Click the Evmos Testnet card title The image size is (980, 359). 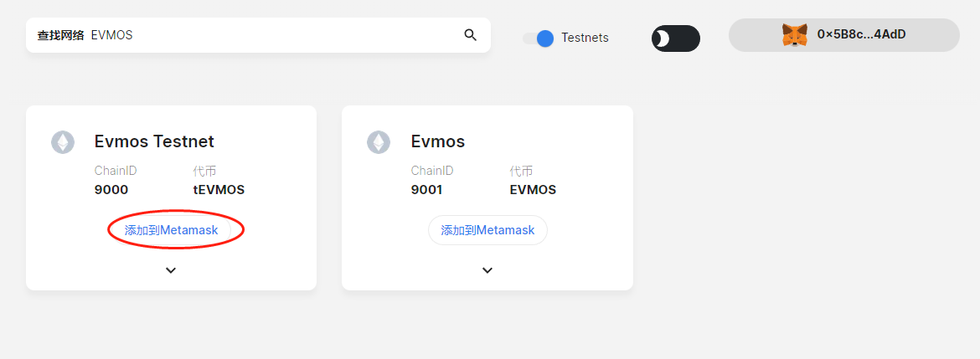(154, 141)
